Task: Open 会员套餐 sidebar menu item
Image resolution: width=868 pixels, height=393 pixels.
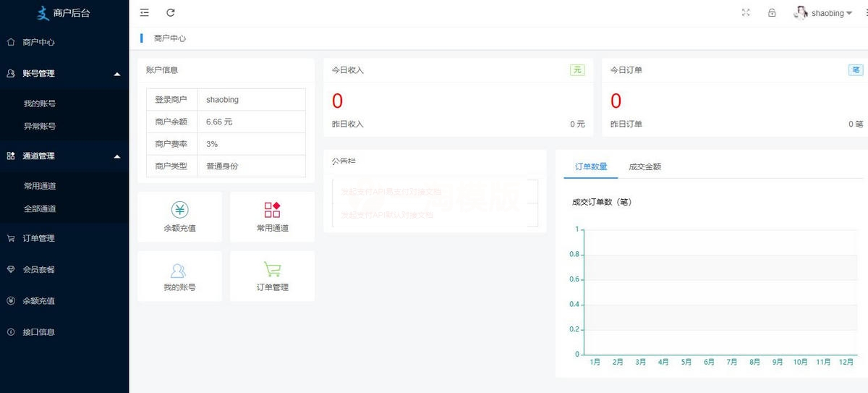Action: (38, 269)
